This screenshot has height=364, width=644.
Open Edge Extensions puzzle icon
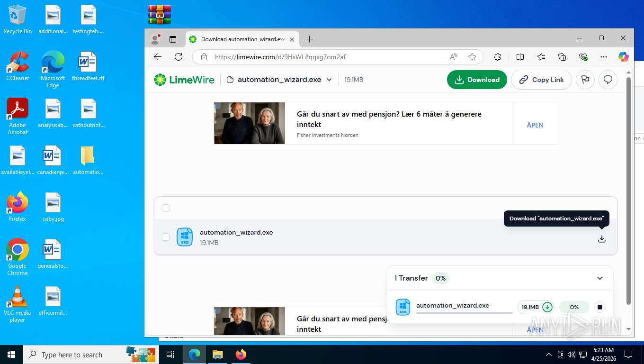tap(497, 57)
